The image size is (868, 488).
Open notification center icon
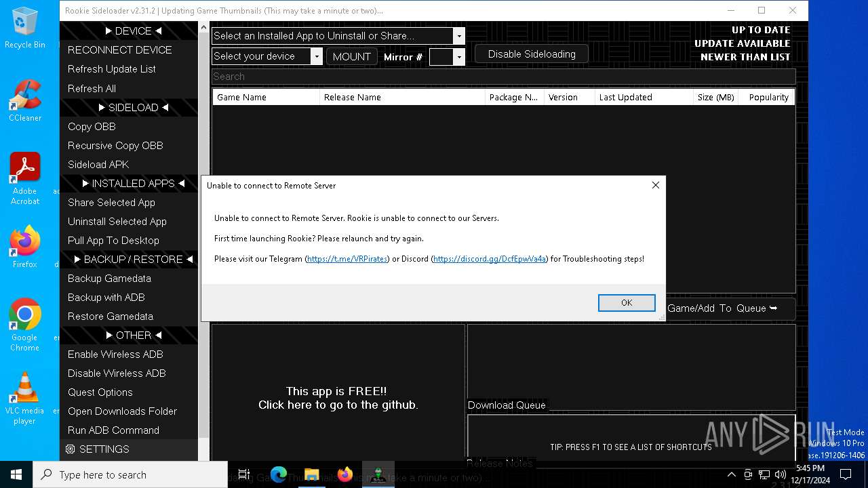tap(846, 474)
